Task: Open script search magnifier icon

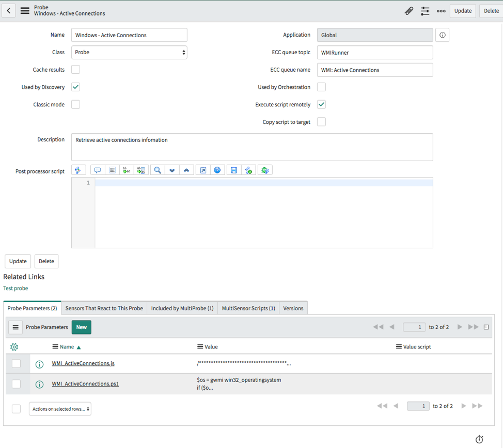Action: 158,170
